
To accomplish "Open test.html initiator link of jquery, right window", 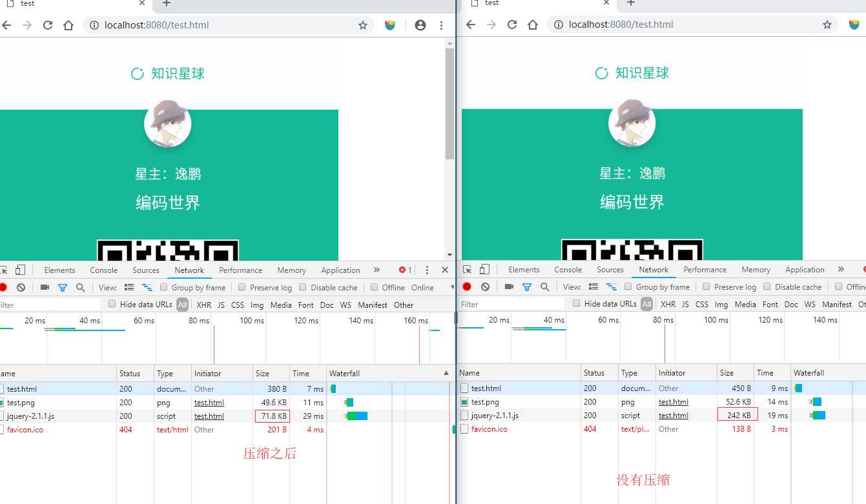I will (674, 416).
